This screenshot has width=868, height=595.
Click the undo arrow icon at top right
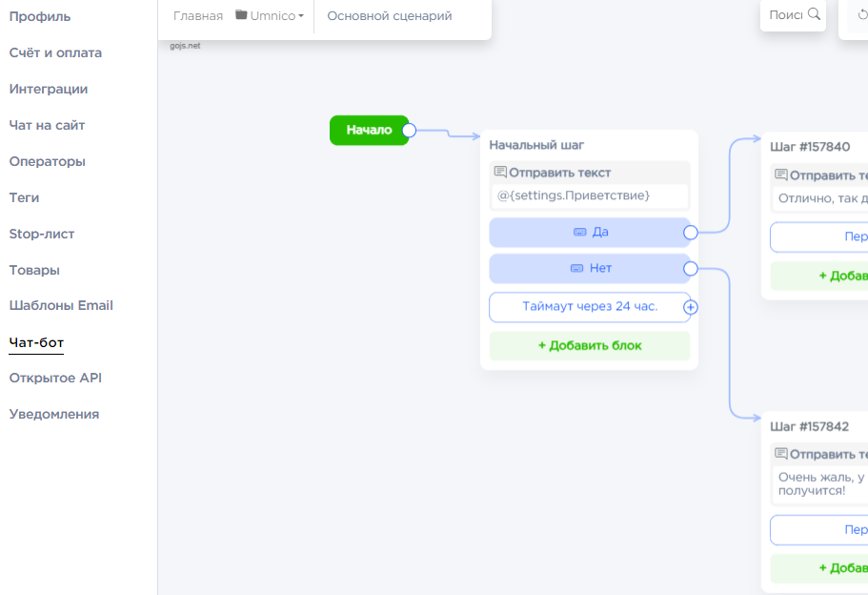863,14
